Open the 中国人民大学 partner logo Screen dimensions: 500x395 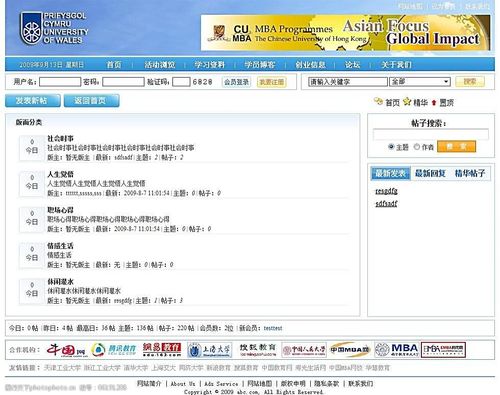[x=304, y=350]
